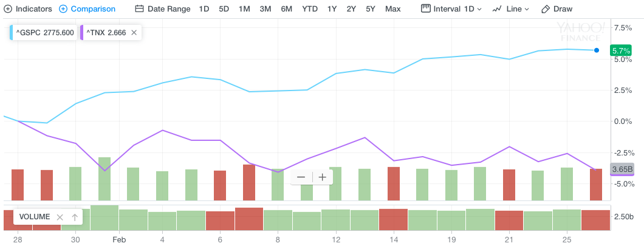This screenshot has width=644, height=246.
Task: Open the Line chart type dropdown
Action: [x=510, y=9]
